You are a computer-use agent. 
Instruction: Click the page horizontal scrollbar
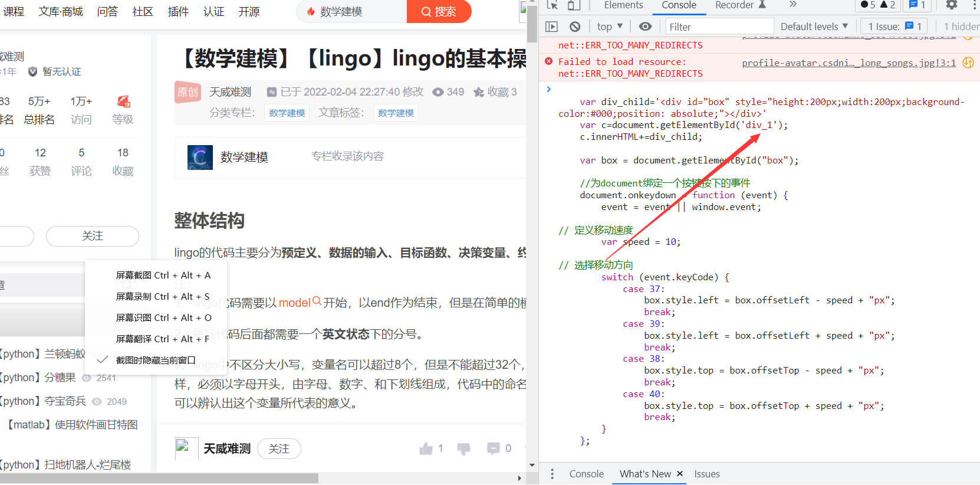159,478
